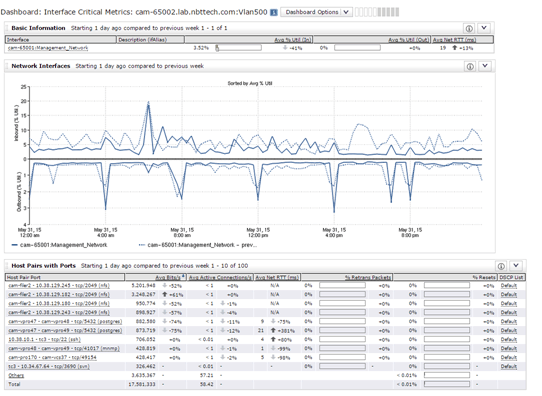The width and height of the screenshot is (542, 396).
Task: Select the 58.42 total connections value
Action: point(207,384)
